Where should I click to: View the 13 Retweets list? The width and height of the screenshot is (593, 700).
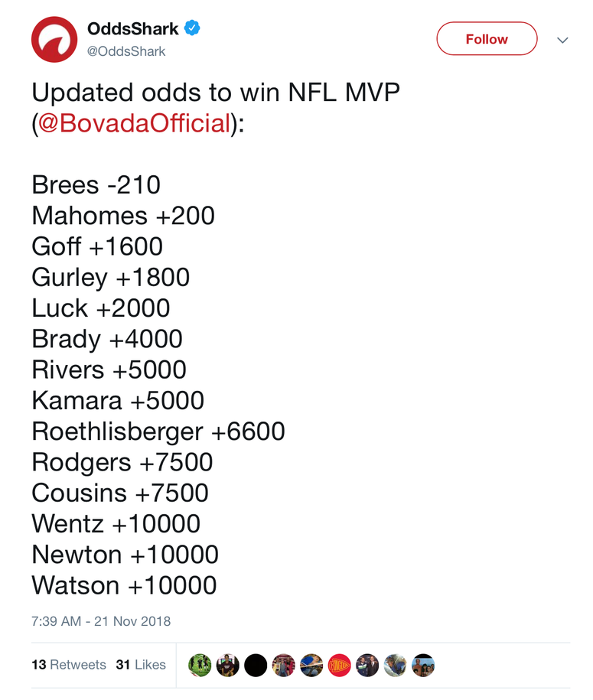pyautogui.click(x=69, y=665)
